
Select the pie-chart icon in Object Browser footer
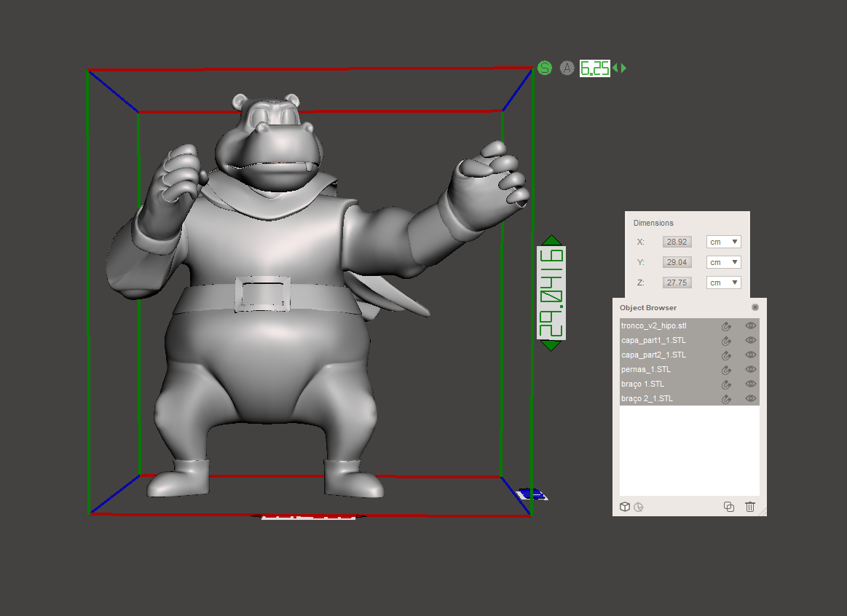pyautogui.click(x=639, y=507)
